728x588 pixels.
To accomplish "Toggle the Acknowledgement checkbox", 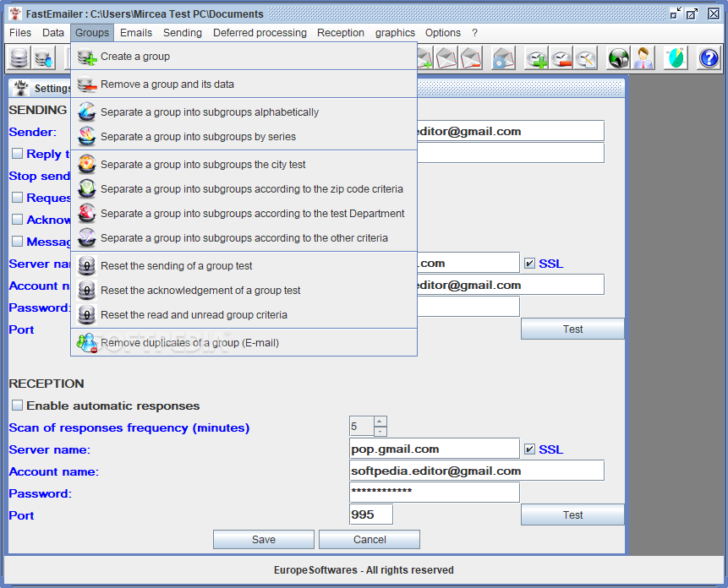I will (x=17, y=220).
